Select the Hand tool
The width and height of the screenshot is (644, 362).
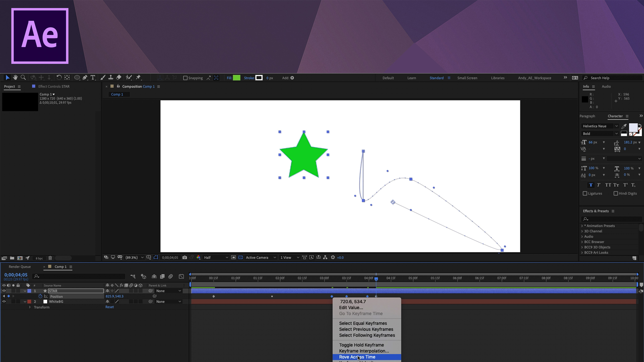[15, 78]
